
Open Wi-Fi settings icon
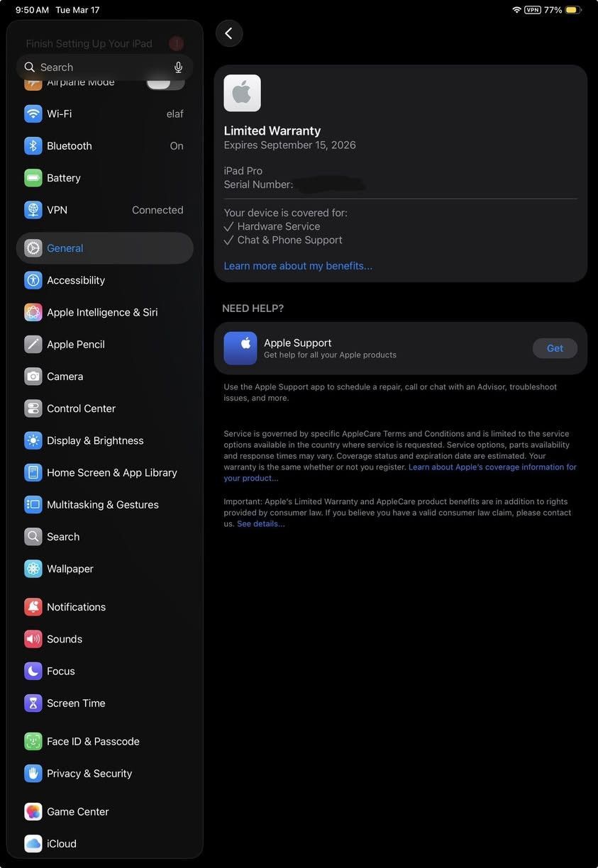33,113
